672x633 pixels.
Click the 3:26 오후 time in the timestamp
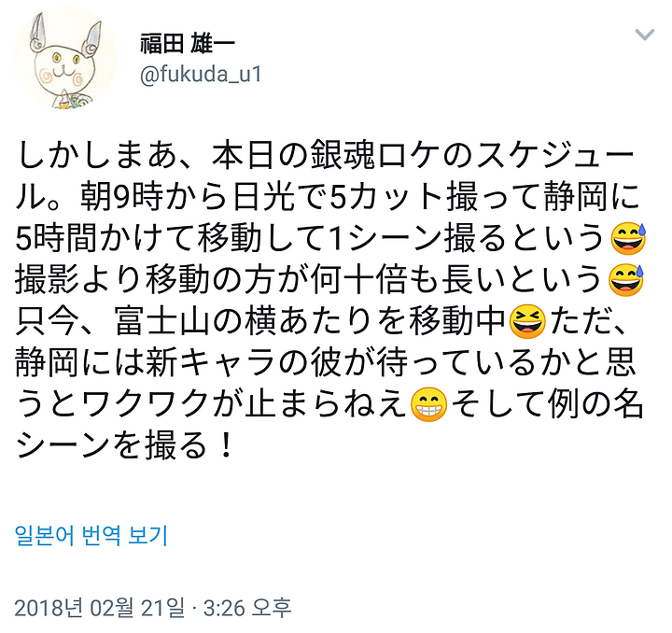[247, 607]
